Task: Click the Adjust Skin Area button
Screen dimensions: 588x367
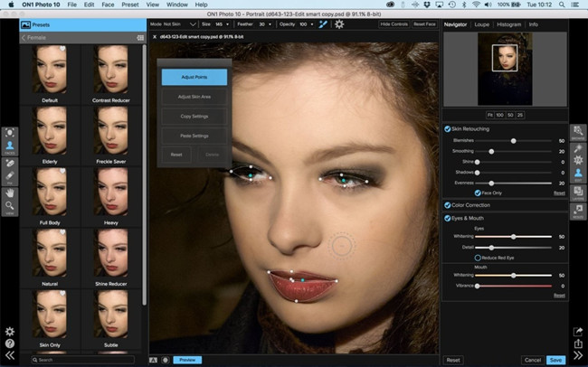Action: pos(194,96)
